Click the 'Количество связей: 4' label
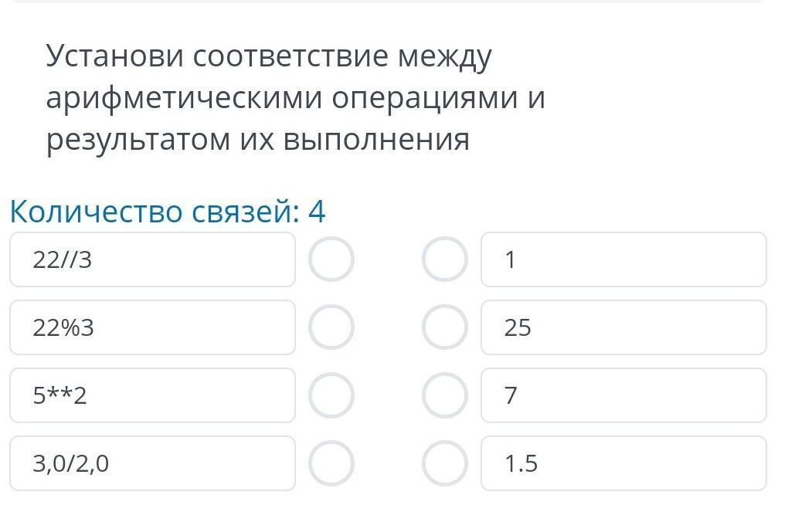This screenshot has width=805, height=532. click(x=168, y=212)
